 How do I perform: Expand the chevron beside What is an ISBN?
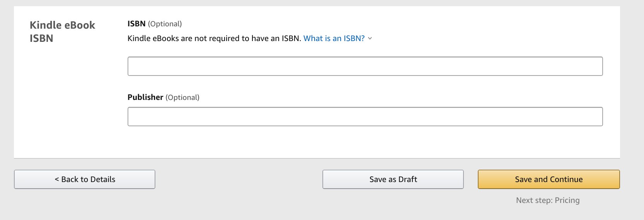click(x=370, y=38)
